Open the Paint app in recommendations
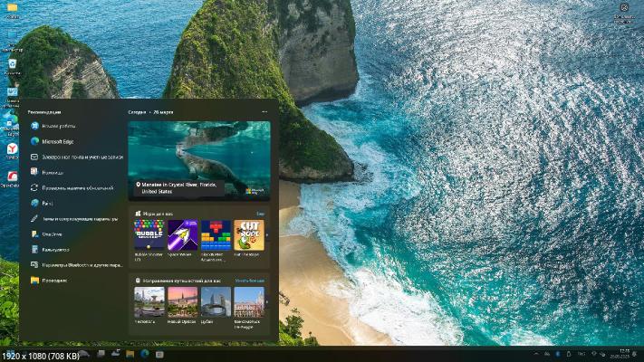 coord(47,203)
